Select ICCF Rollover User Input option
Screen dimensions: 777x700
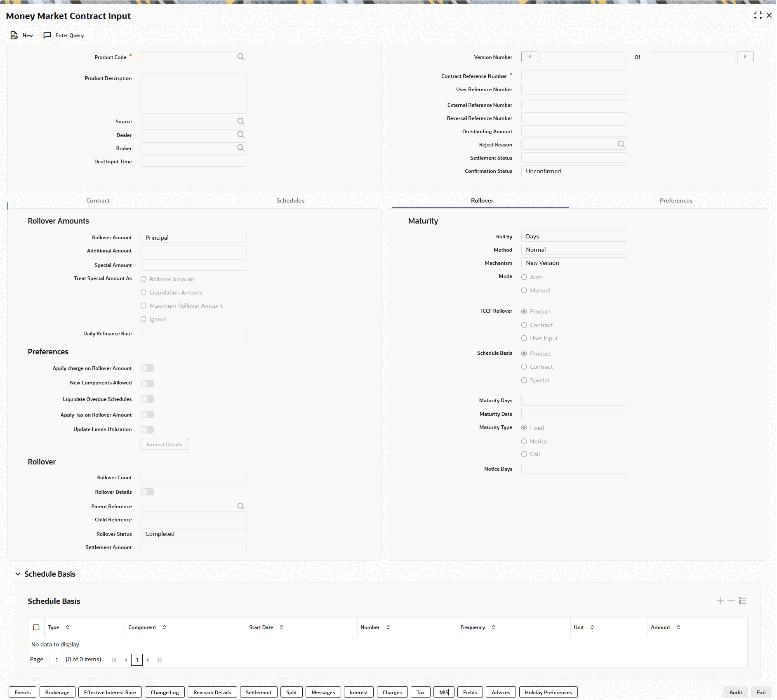coord(524,338)
